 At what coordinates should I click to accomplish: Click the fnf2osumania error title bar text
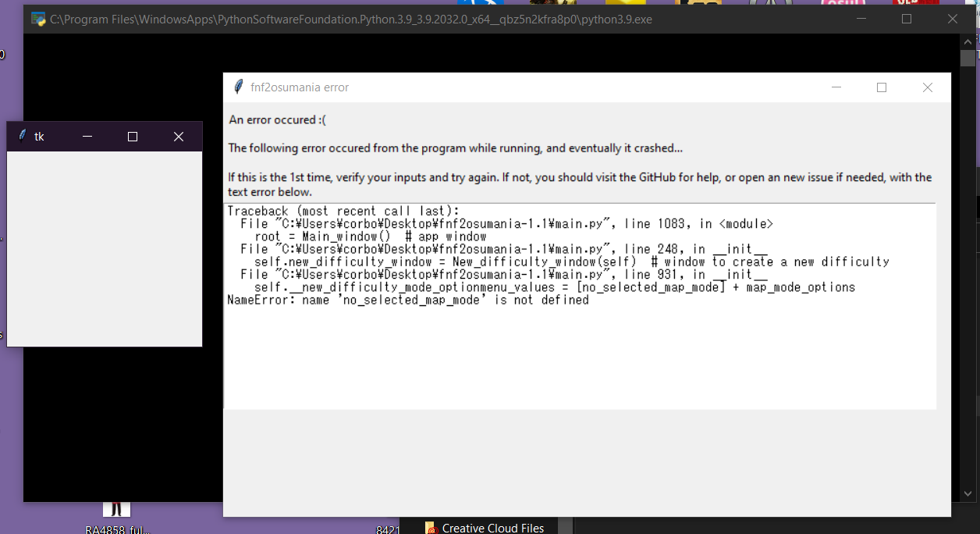[x=299, y=87]
